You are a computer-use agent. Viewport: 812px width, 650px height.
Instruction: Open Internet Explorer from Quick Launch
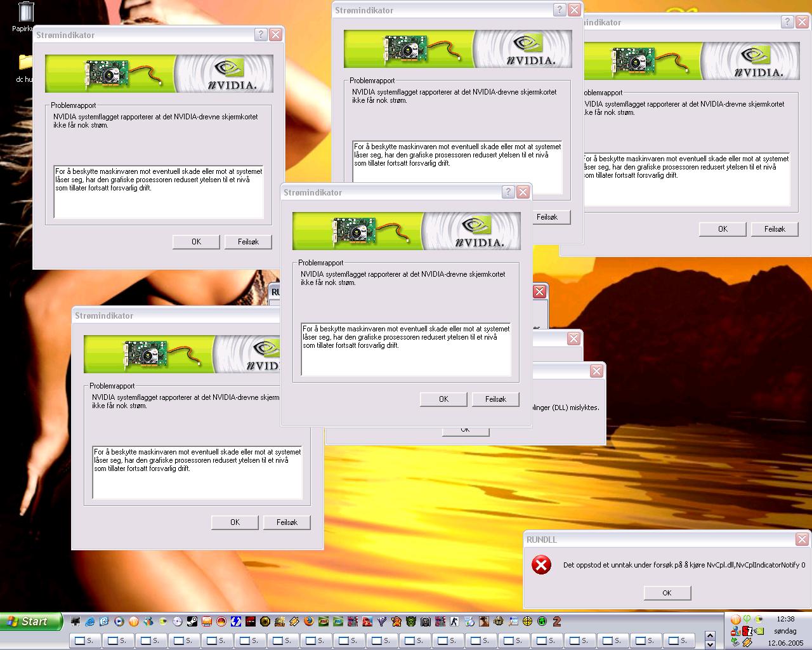coord(89,621)
